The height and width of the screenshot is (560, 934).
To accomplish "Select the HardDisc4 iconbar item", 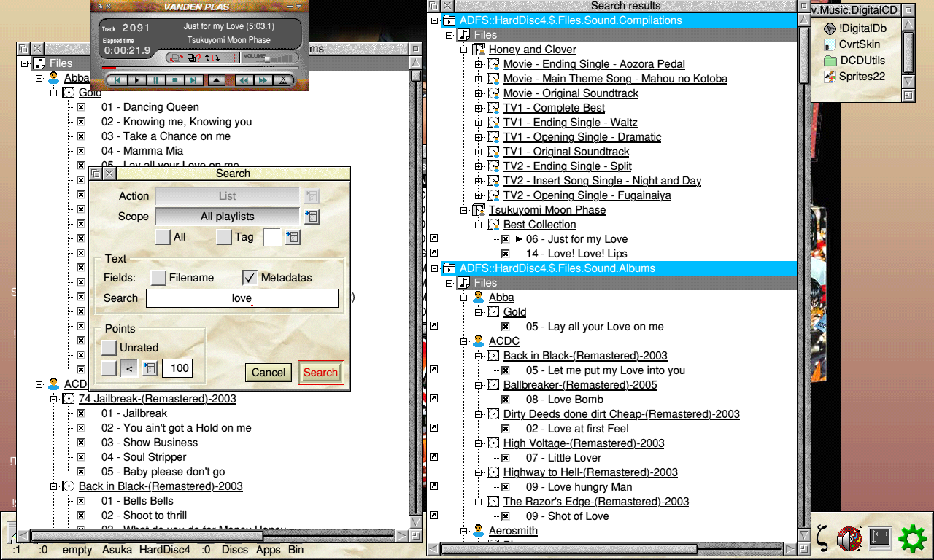I will 164,549.
